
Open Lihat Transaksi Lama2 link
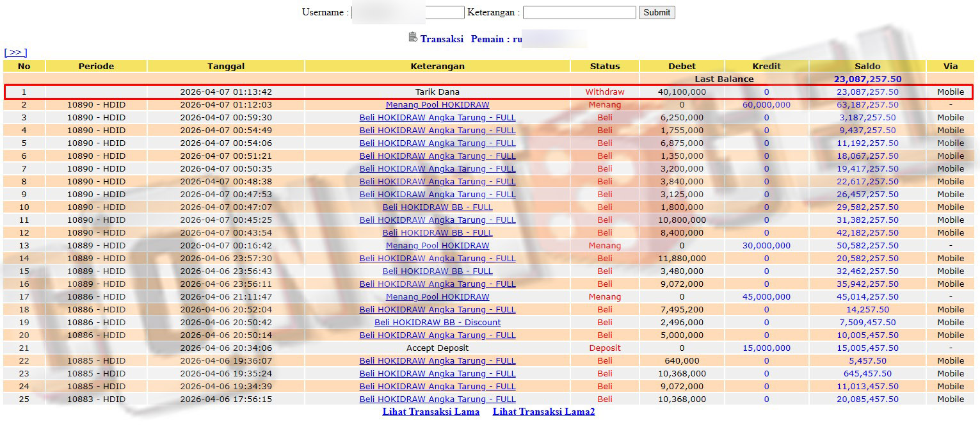coord(543,412)
